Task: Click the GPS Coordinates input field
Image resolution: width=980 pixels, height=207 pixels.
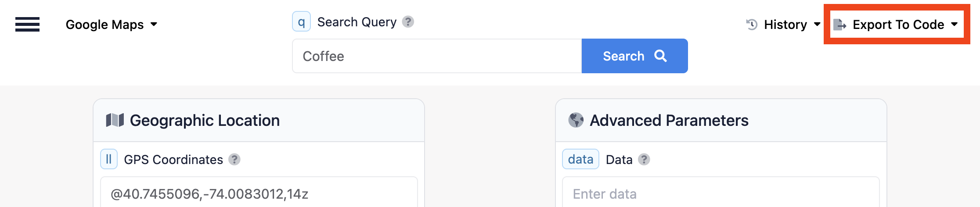Action: (259, 193)
